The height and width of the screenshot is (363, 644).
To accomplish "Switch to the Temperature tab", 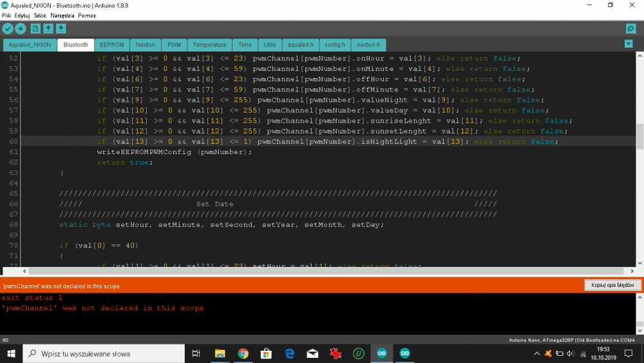I will (209, 45).
